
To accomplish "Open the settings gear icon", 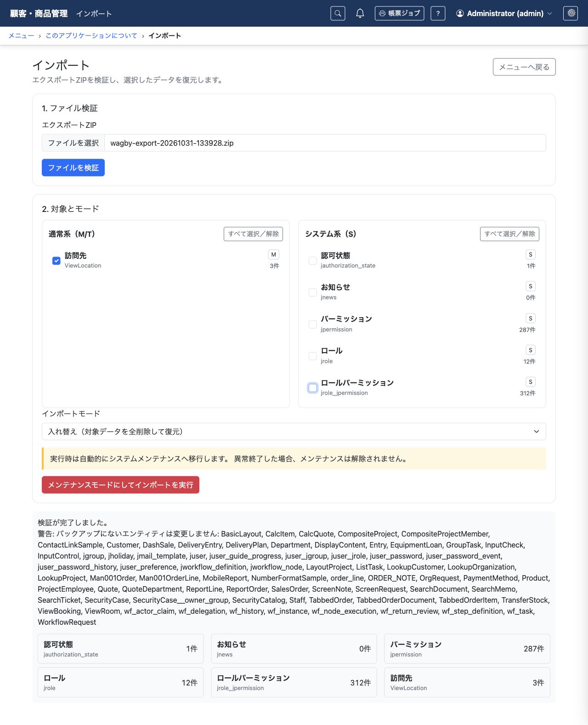I will [571, 13].
